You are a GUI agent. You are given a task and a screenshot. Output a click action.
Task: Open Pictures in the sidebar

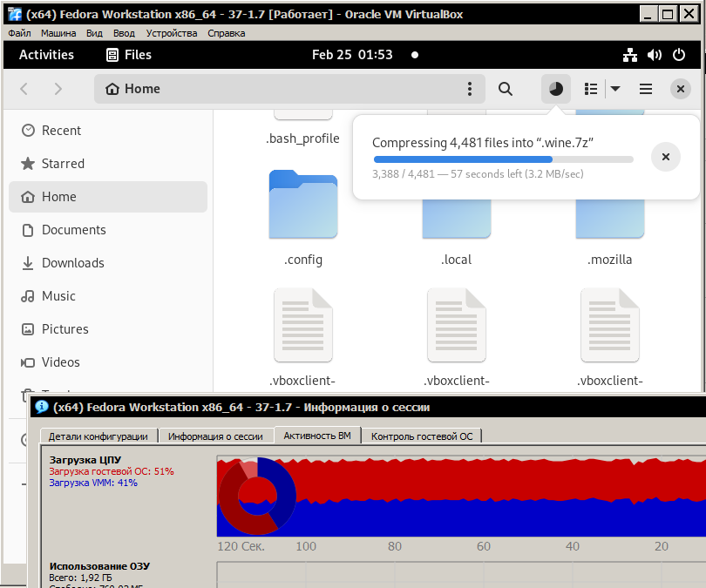[108, 329]
